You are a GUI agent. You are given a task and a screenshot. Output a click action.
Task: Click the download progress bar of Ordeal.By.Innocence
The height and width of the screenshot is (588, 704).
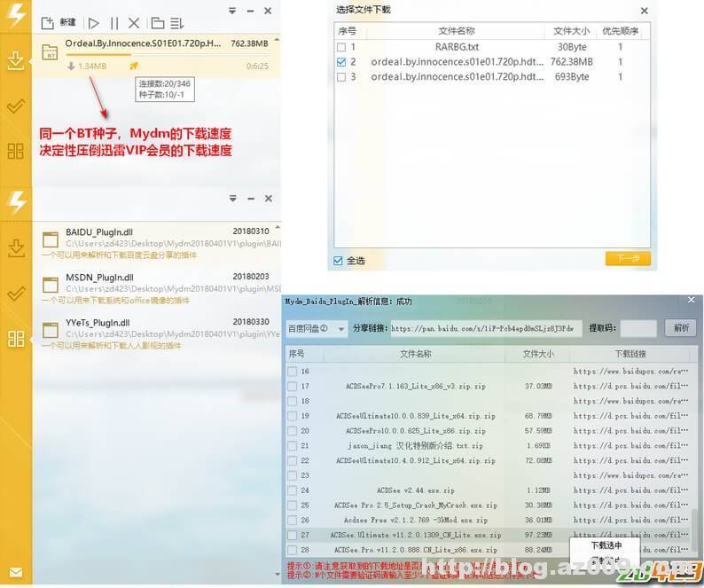[x=167, y=55]
